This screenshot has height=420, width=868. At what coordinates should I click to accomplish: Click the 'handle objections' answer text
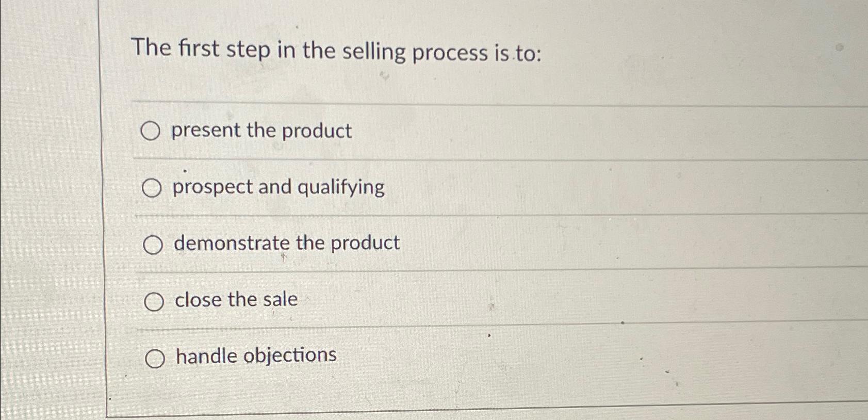pos(255,356)
